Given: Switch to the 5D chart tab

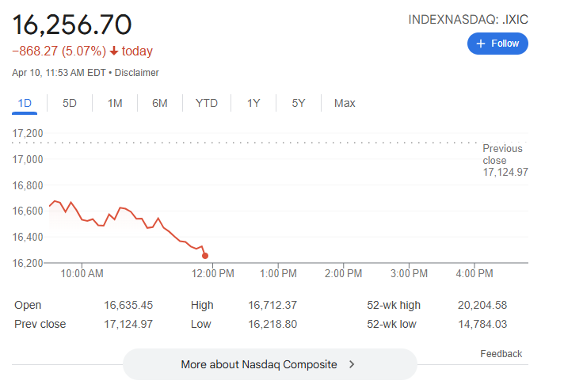Looking at the screenshot, I should tap(70, 103).
